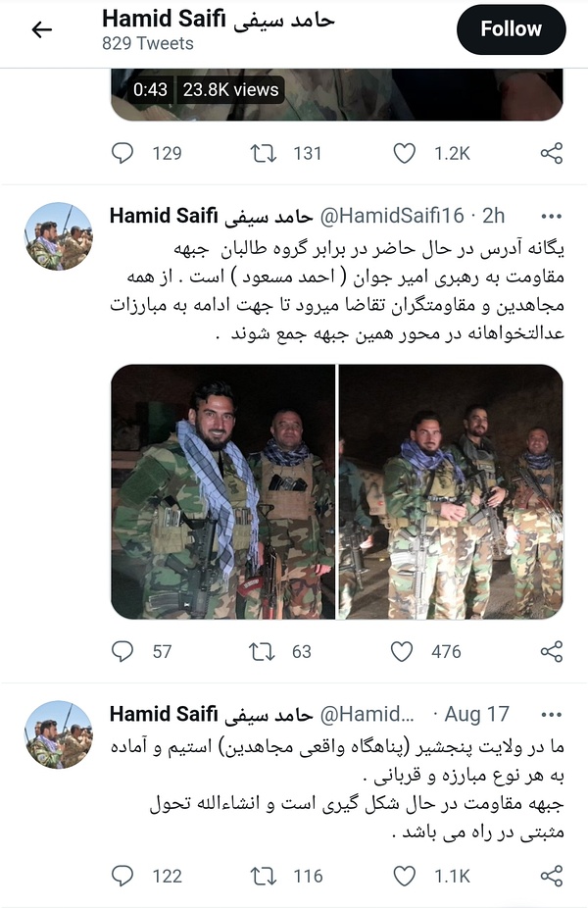Share the video tweet via share icon
The height and width of the screenshot is (908, 588).
552,153
